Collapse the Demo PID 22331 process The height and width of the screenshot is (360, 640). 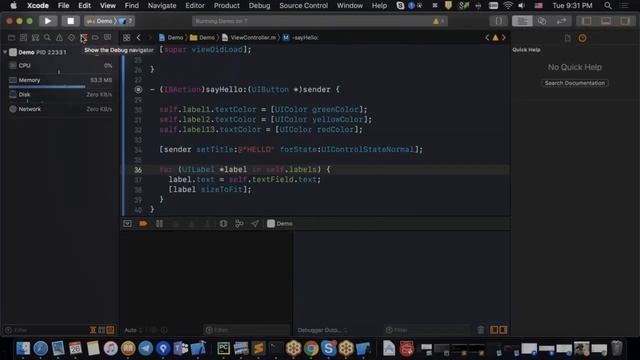pos(5,52)
